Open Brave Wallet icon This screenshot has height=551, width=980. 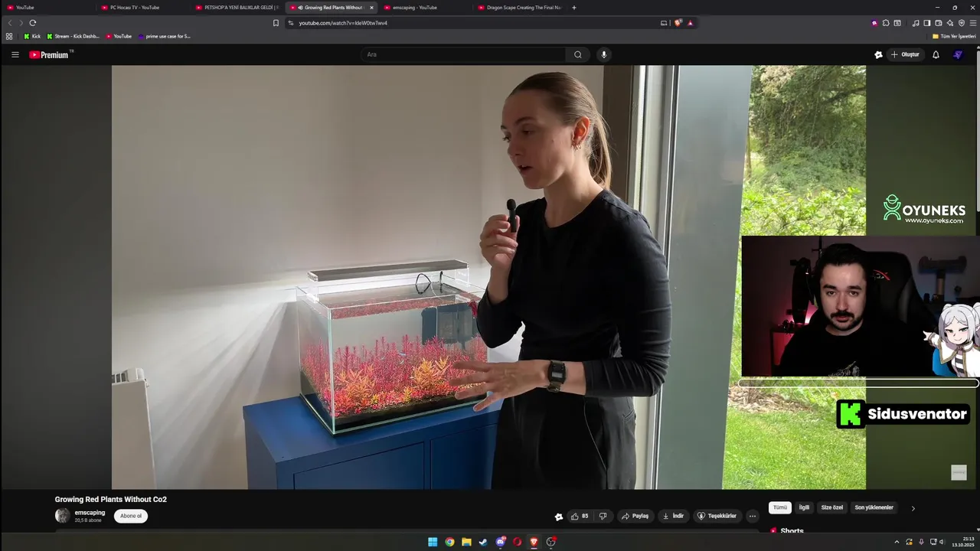click(x=939, y=23)
